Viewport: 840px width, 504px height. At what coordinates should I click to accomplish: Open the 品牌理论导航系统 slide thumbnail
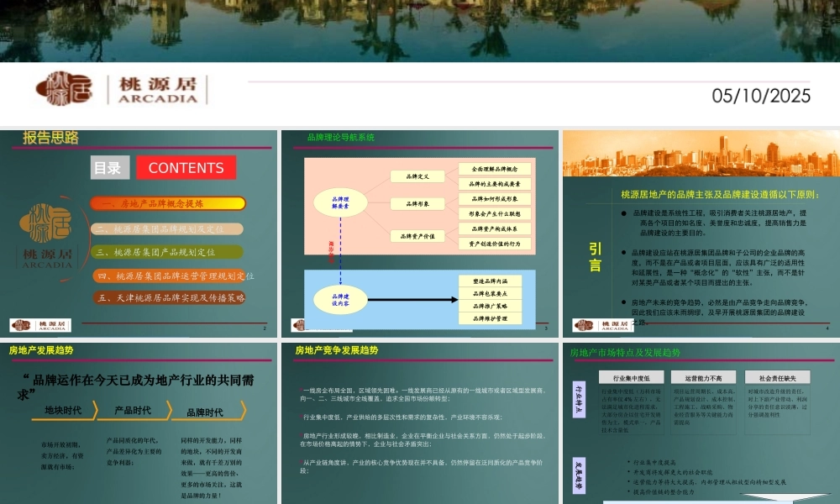click(420, 234)
